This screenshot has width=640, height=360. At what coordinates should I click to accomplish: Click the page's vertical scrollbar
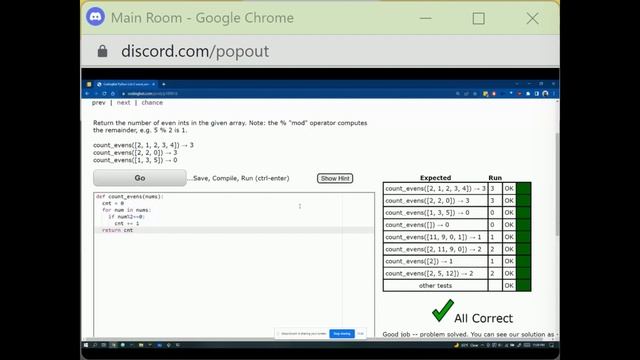[x=557, y=184]
